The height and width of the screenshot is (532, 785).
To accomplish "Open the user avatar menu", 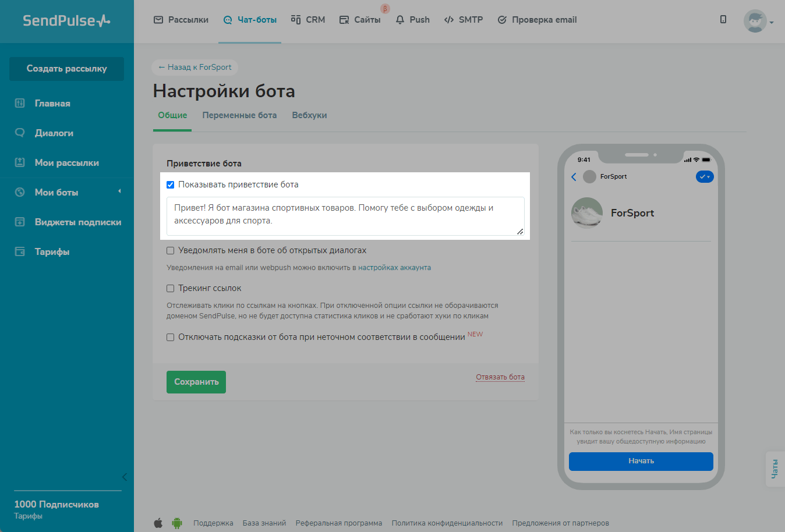I will [x=758, y=22].
